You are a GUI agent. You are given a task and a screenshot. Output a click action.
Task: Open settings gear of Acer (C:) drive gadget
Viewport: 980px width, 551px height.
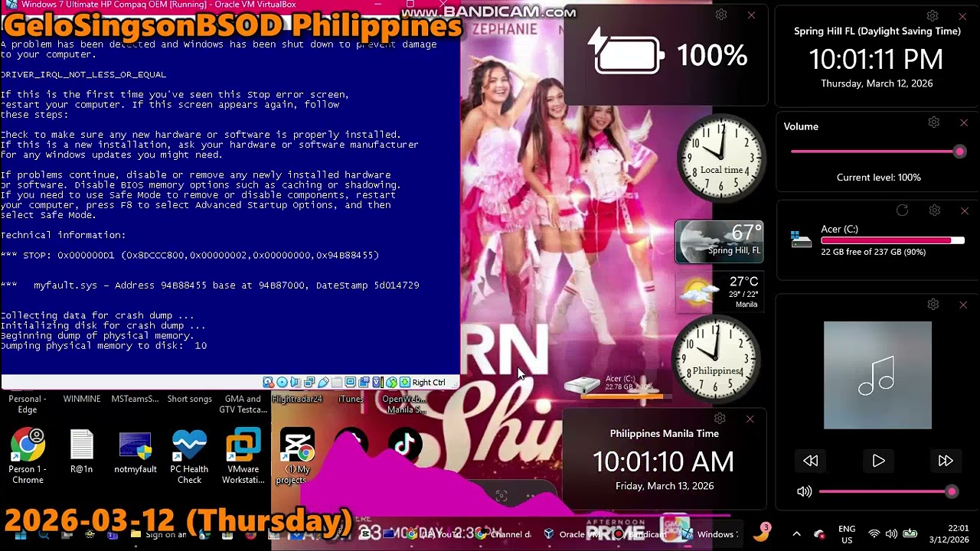pyautogui.click(x=934, y=210)
